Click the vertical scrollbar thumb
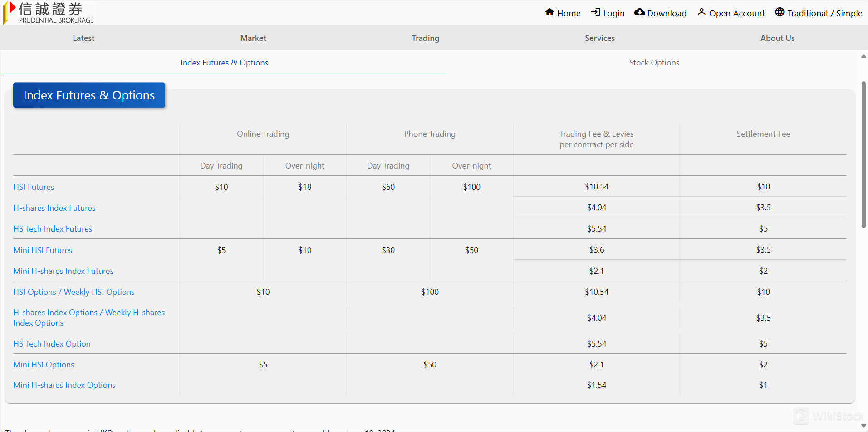The width and height of the screenshot is (868, 432). [863, 154]
